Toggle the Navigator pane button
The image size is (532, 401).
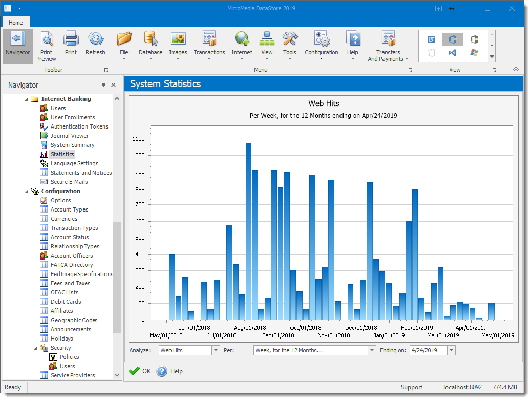18,46
